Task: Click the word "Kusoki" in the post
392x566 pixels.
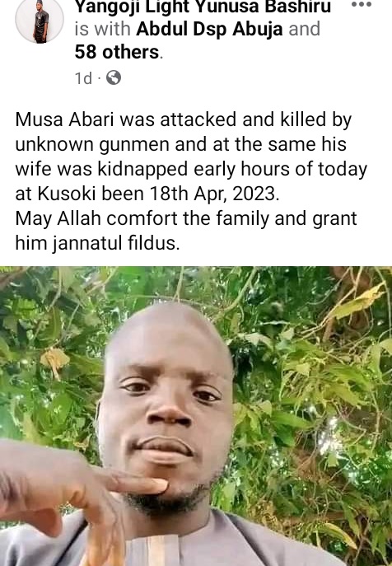Action: (x=67, y=194)
